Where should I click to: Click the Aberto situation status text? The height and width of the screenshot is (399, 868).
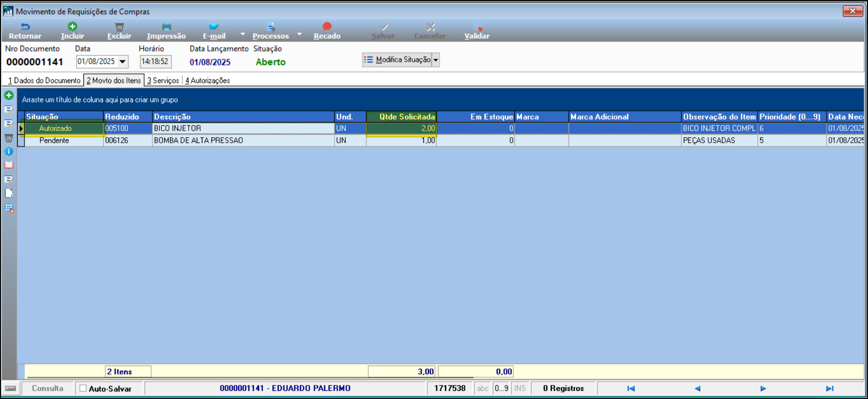271,62
